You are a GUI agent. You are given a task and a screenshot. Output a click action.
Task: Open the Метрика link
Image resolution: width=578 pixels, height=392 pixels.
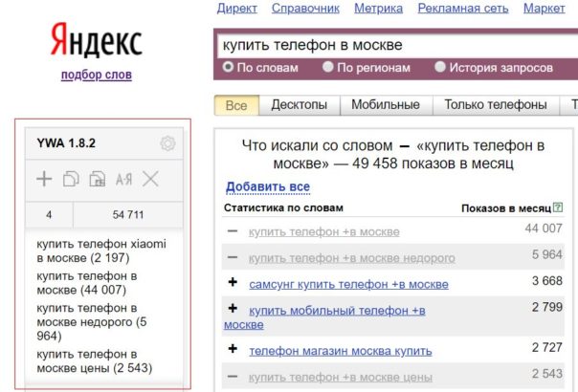coord(379,8)
